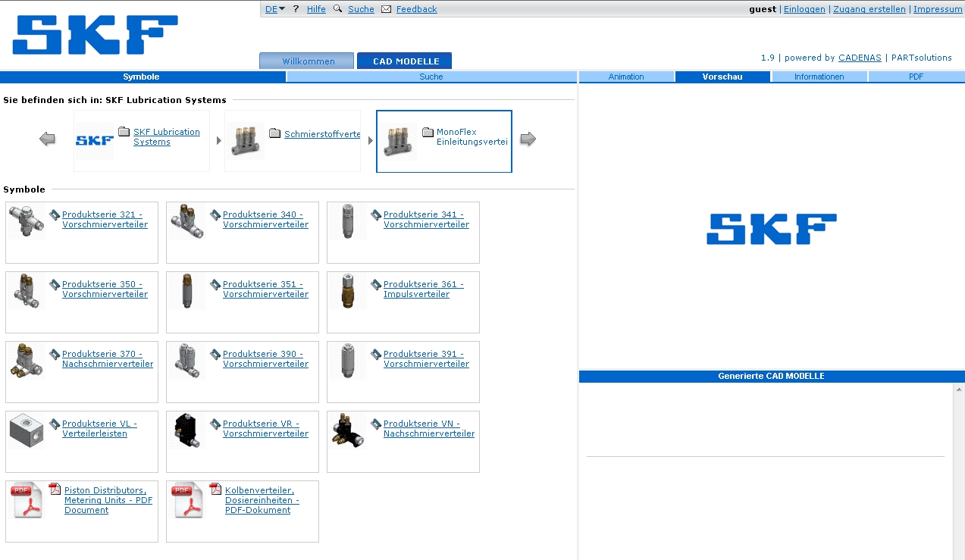Click the left arrow in the category carousel
Viewport: 965px width, 560px height.
[x=47, y=139]
